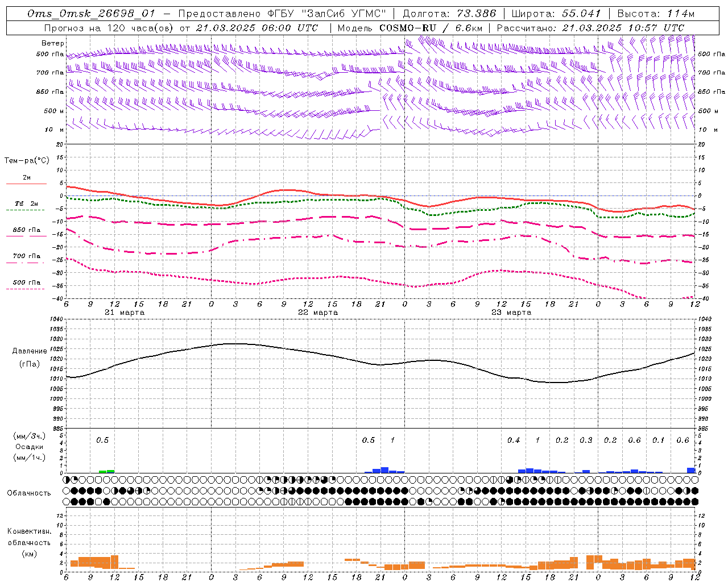
Task: Click the 0.3 precipitation amount
Action: click(586, 440)
